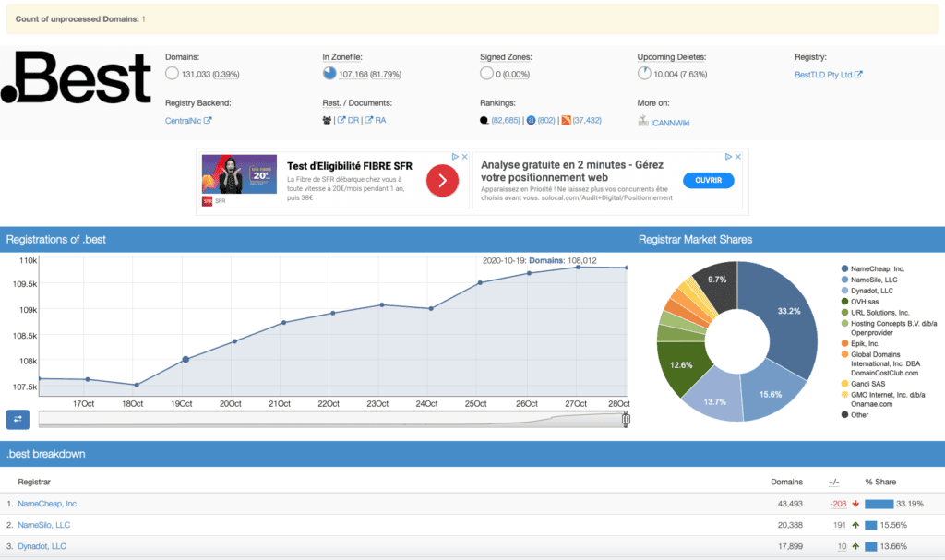This screenshot has width=945, height=560.
Task: Open the RA document link
Action: (375, 120)
